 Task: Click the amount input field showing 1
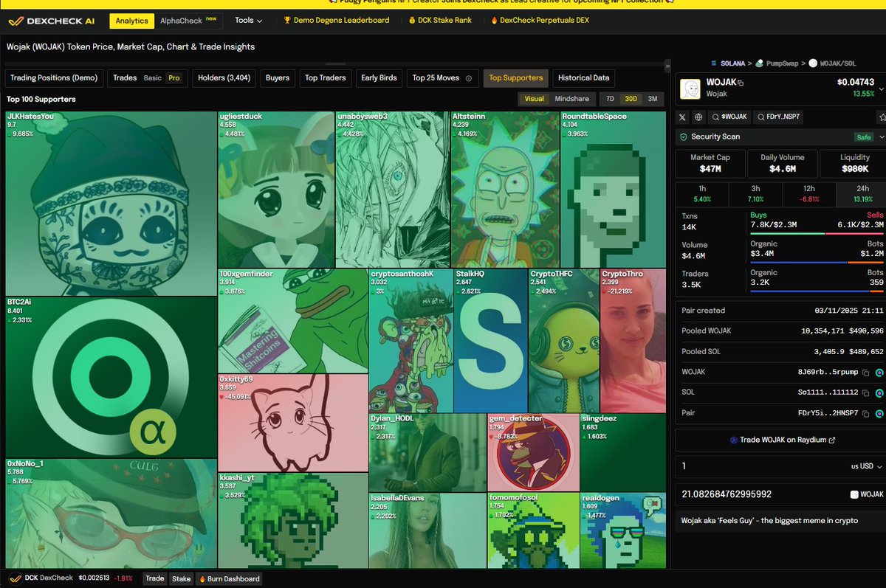(760, 466)
